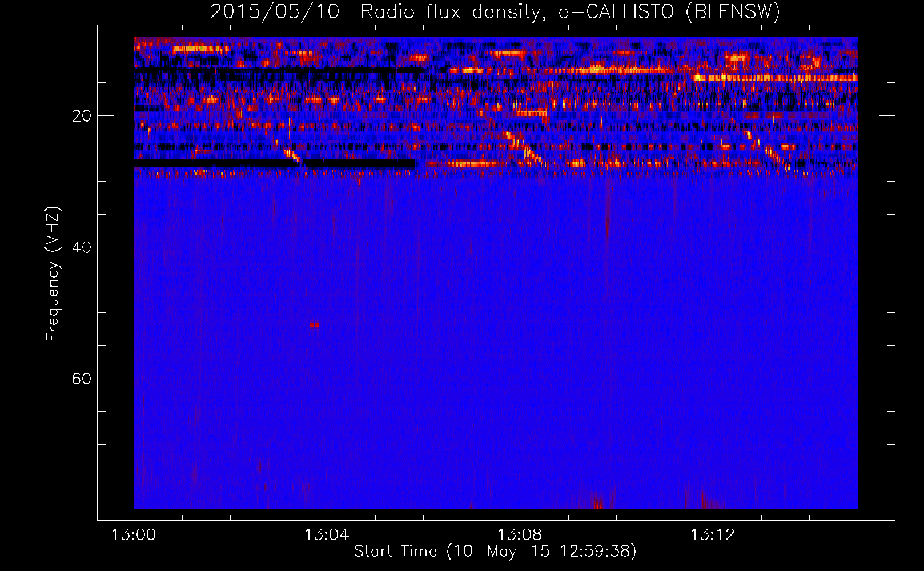Click the 60 MHz frequency axis label

coord(82,379)
